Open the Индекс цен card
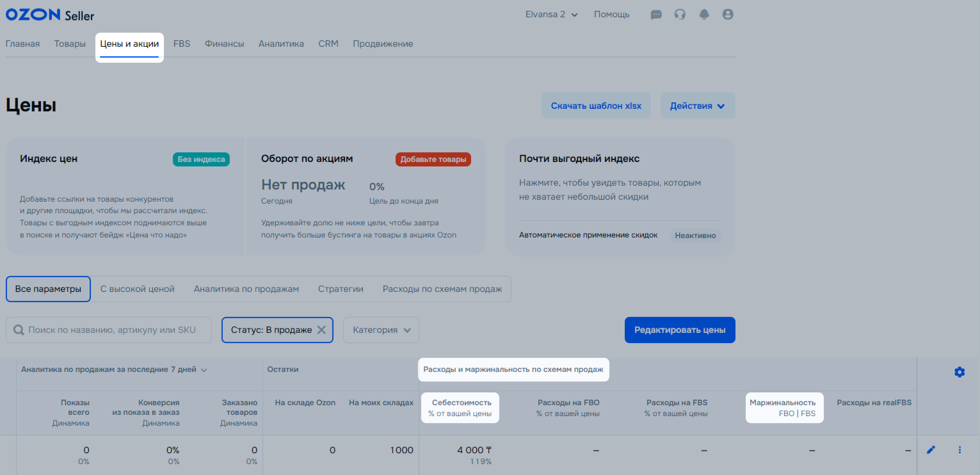 coord(125,197)
